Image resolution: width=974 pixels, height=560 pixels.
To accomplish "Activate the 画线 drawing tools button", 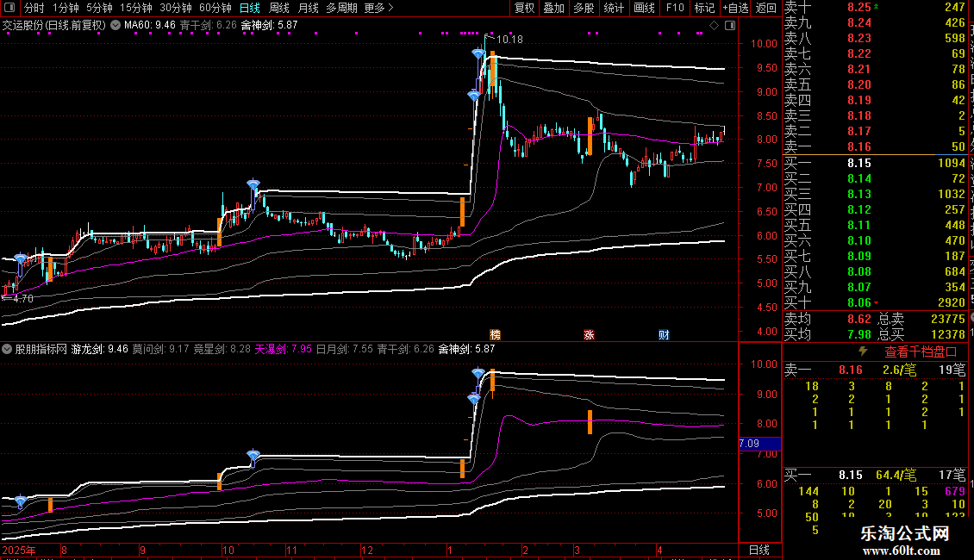I will pyautogui.click(x=644, y=8).
